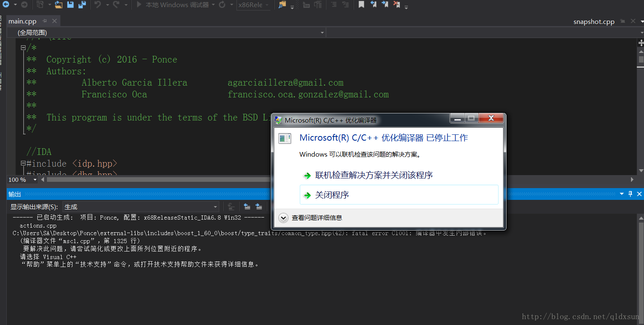Collapse the copyright comment block

(x=23, y=48)
